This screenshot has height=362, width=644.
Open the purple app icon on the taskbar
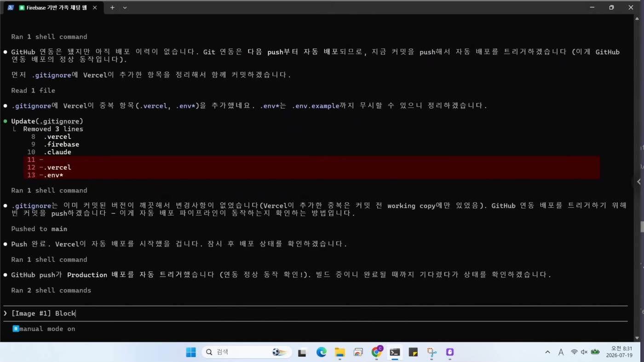(x=450, y=352)
